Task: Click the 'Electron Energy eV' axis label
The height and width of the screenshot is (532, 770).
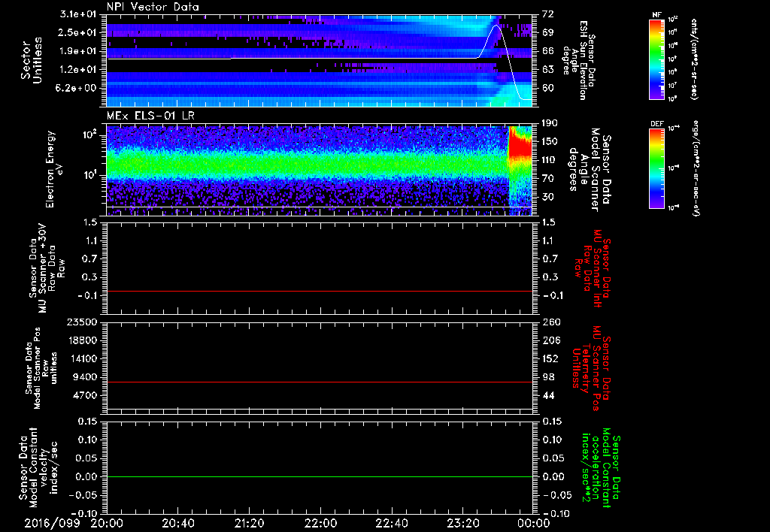Action: coord(56,169)
